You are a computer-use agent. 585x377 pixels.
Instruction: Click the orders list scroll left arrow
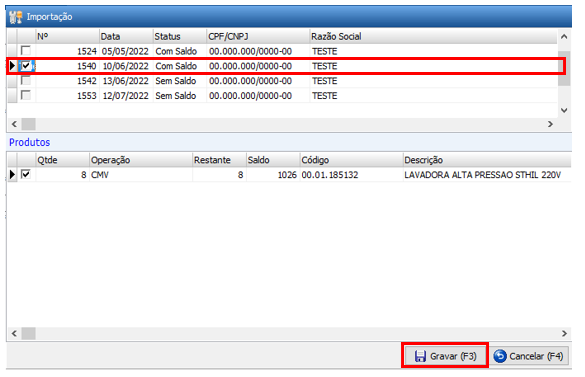coord(14,124)
